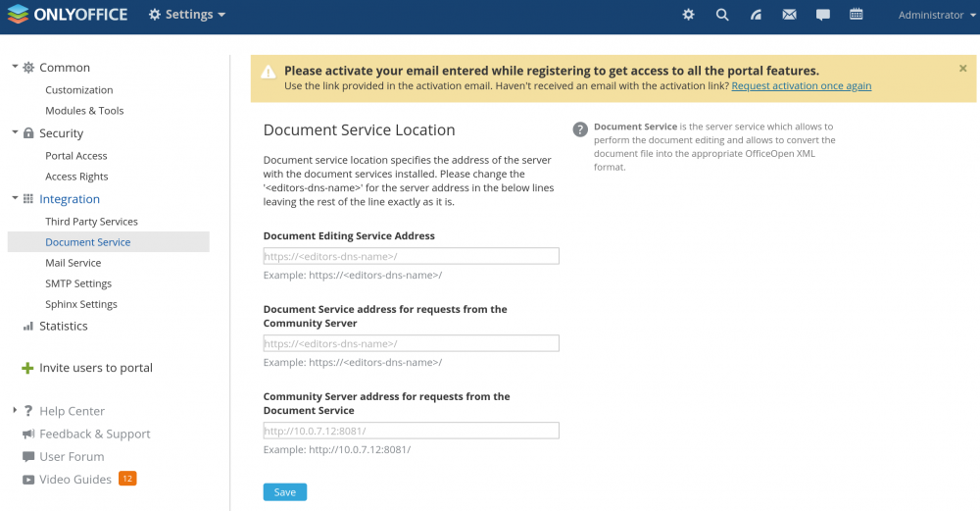Open mail envelope icon in header
980x511 pixels.
pyautogui.click(x=789, y=15)
